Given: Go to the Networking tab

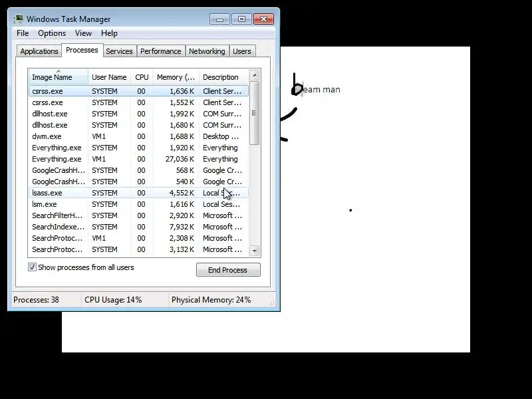Looking at the screenshot, I should tap(207, 51).
